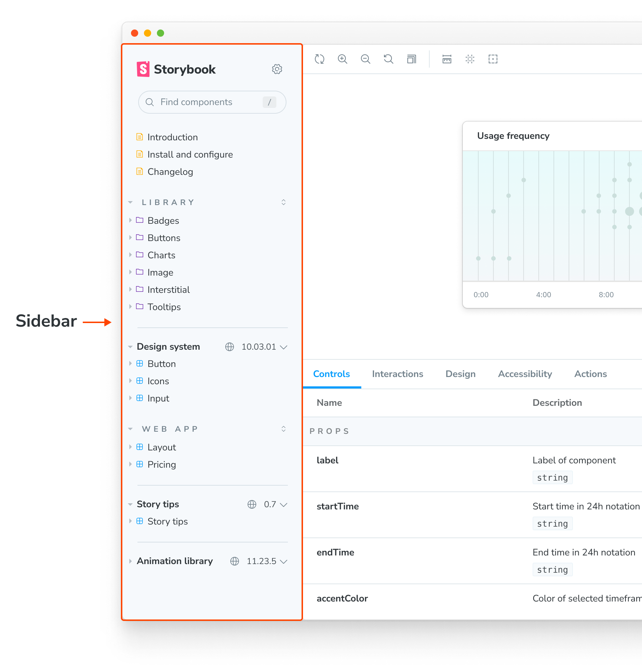Open the Animation library version dropdown
642x672 pixels.
tap(267, 561)
